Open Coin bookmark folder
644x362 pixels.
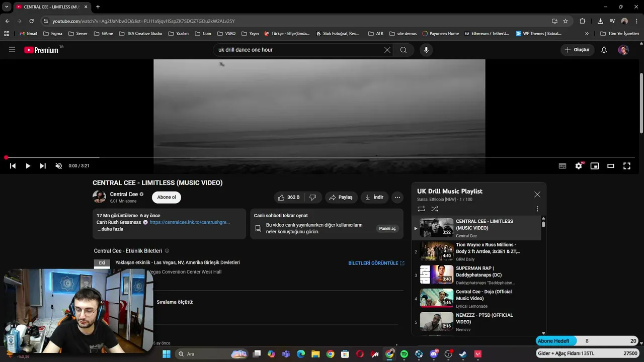[203, 34]
